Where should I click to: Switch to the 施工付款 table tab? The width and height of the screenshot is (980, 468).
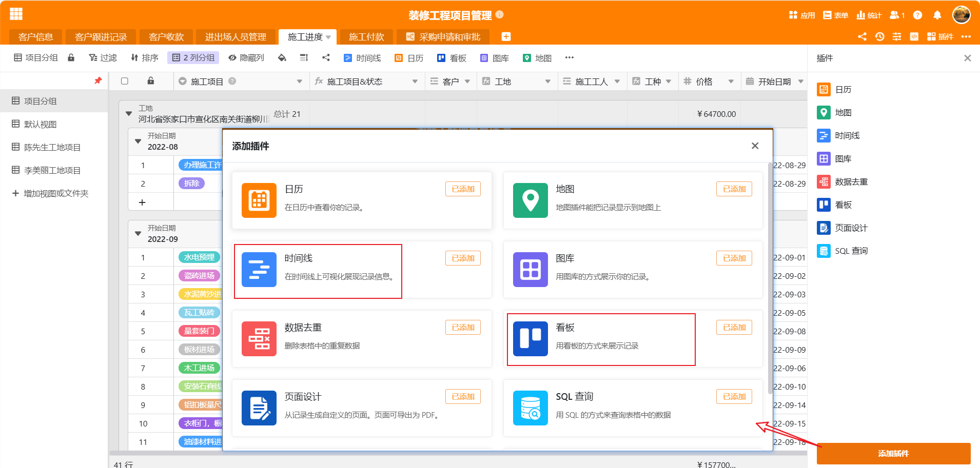coord(366,37)
